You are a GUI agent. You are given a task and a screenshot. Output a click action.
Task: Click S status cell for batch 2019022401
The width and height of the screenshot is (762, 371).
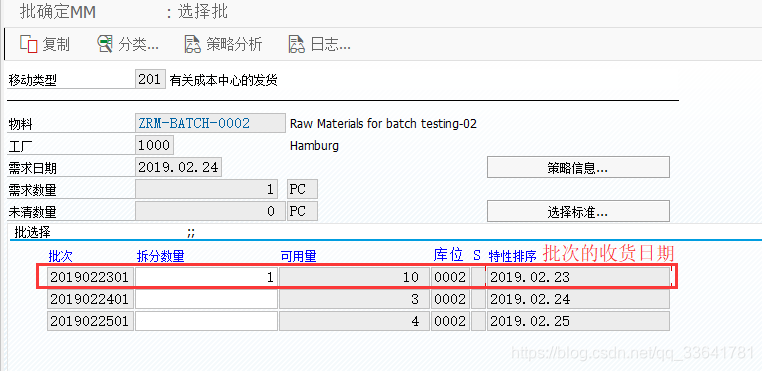479,299
